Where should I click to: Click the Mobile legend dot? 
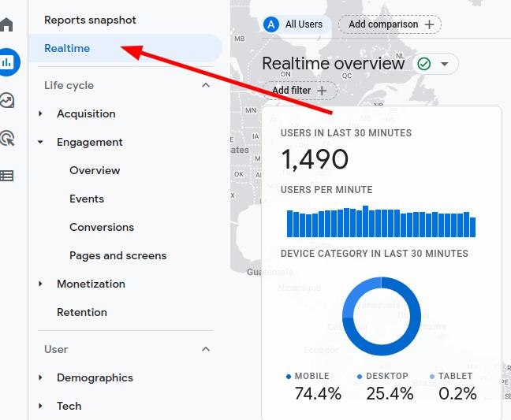pos(288,377)
